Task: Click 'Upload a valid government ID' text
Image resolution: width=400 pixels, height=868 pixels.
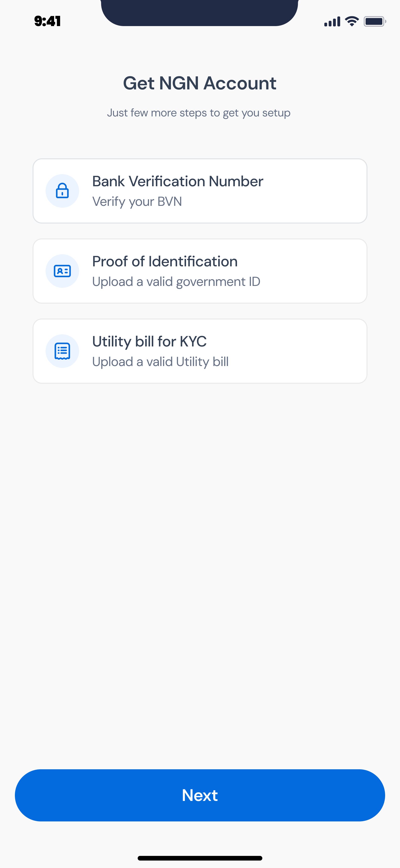Action: (176, 282)
